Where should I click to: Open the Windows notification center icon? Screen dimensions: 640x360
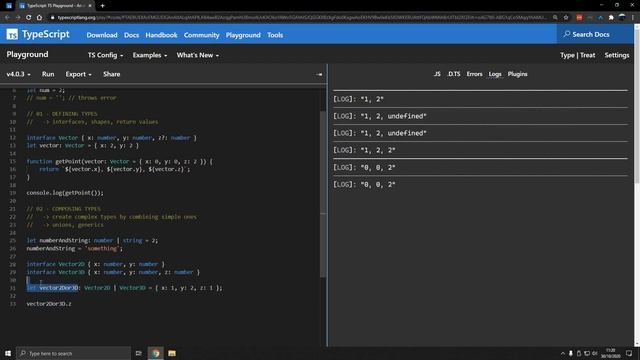click(x=629, y=353)
